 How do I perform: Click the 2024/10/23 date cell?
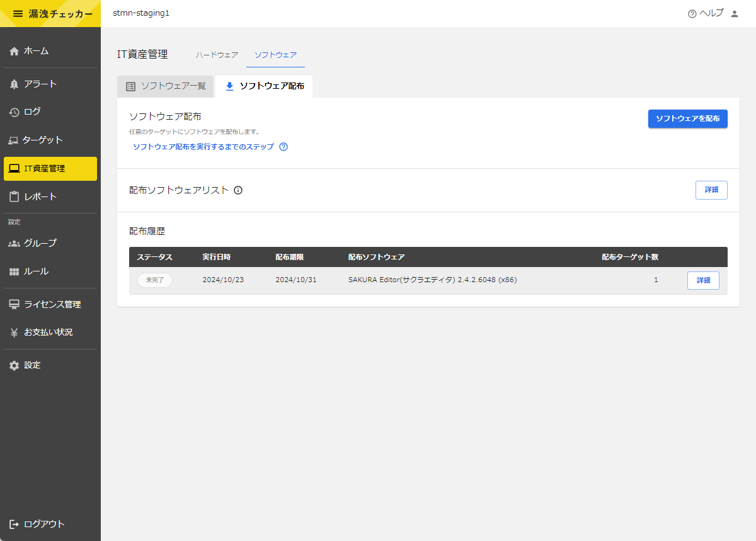pos(223,280)
